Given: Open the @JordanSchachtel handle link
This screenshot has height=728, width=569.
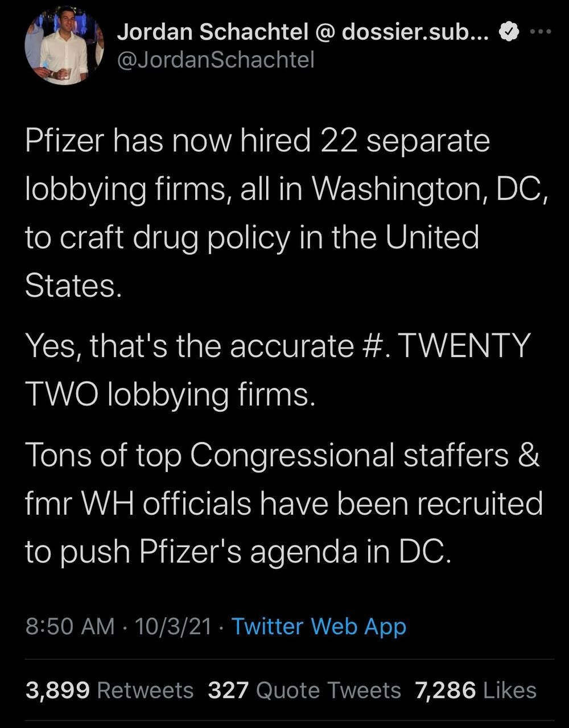Looking at the screenshot, I should point(215,59).
